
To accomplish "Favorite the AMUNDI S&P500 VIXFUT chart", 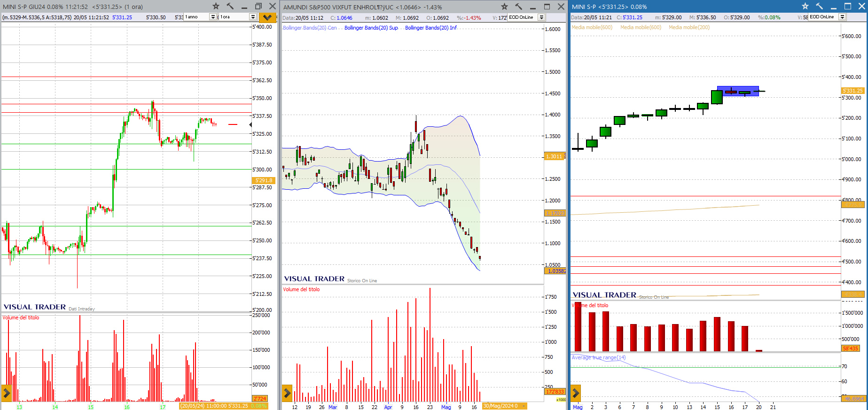I will pos(504,7).
